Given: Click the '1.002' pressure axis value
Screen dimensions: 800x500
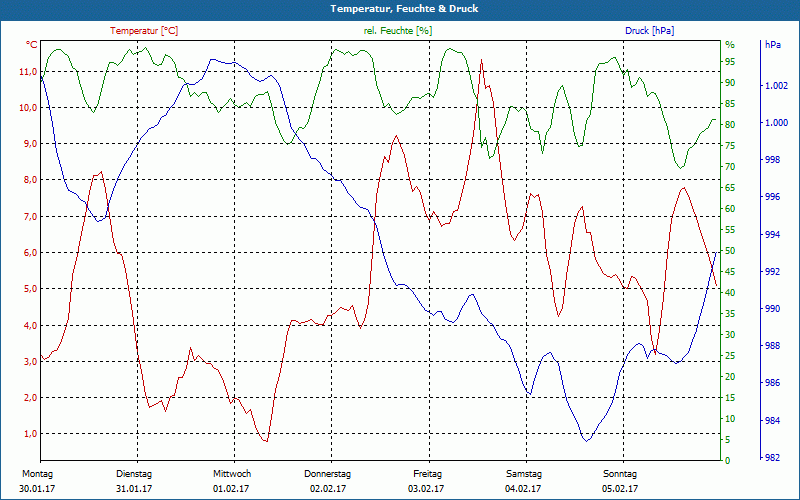Looking at the screenshot, I should pos(776,86).
